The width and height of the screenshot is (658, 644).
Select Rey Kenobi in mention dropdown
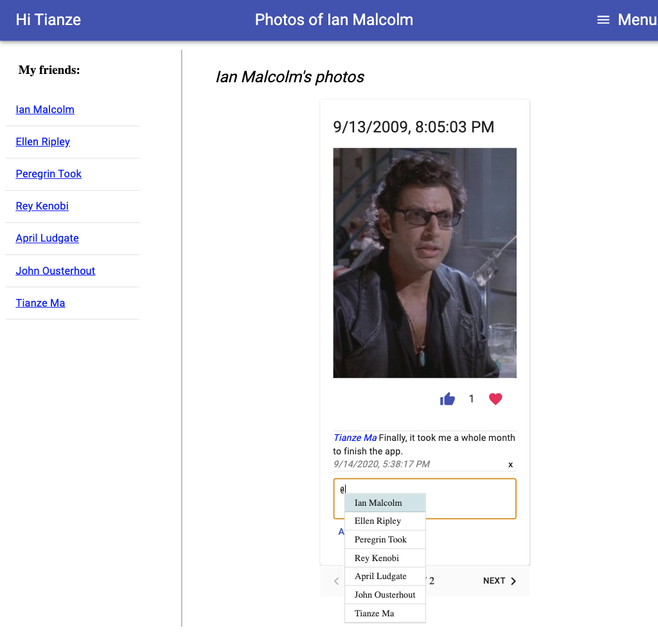(x=386, y=558)
